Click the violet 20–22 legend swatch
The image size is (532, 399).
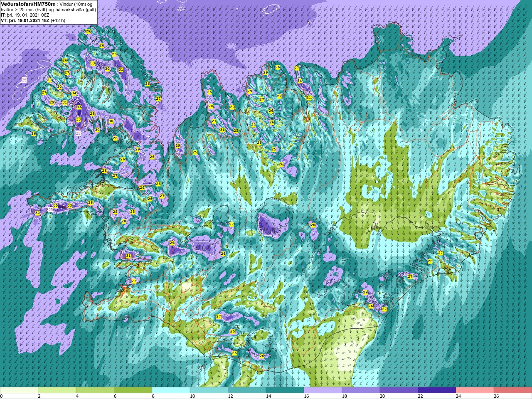(399, 390)
